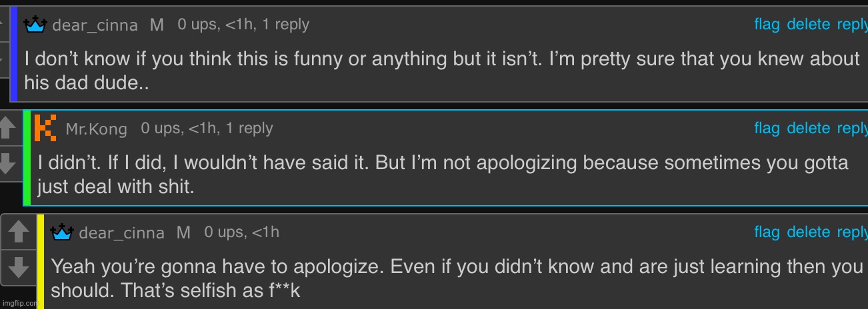Open the dear_cinna profile from the first comment
Screen dimensions: 868x309
pos(95,26)
